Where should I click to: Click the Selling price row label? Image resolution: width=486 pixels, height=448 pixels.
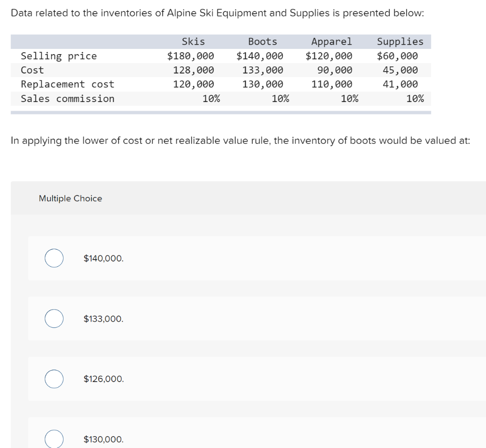tap(58, 56)
